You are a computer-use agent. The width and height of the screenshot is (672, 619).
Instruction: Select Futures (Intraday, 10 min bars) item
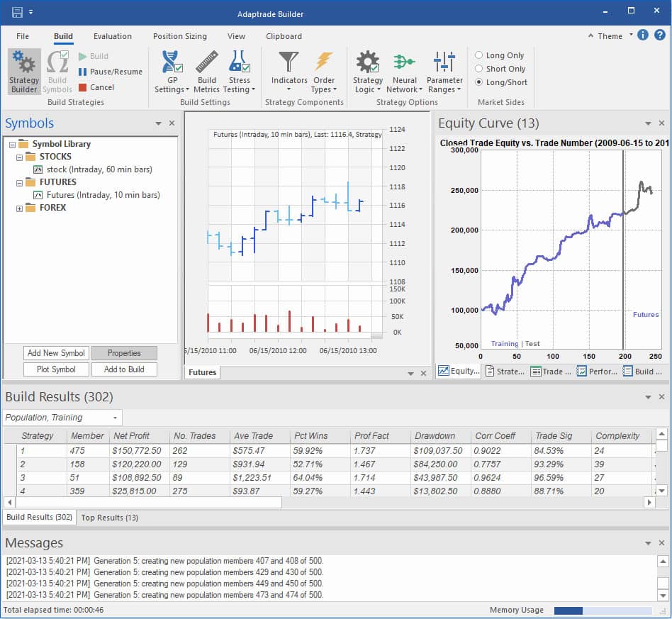pos(103,195)
